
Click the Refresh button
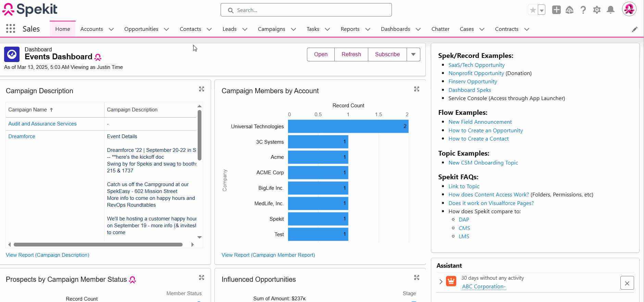351,55
